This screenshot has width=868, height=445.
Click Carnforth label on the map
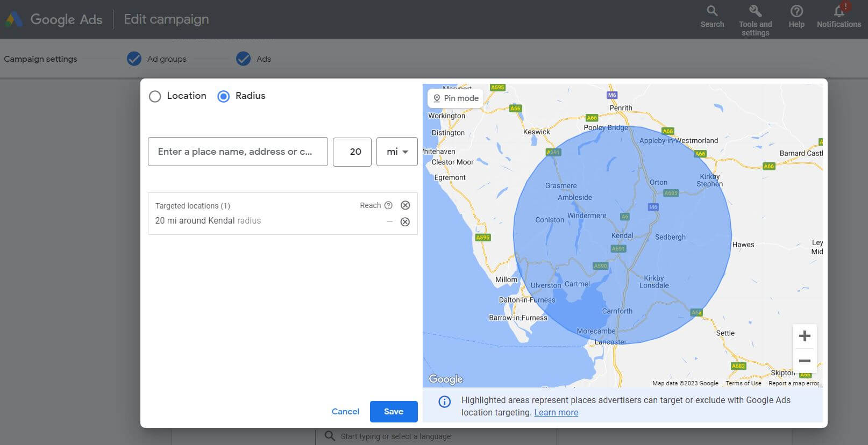coord(617,311)
